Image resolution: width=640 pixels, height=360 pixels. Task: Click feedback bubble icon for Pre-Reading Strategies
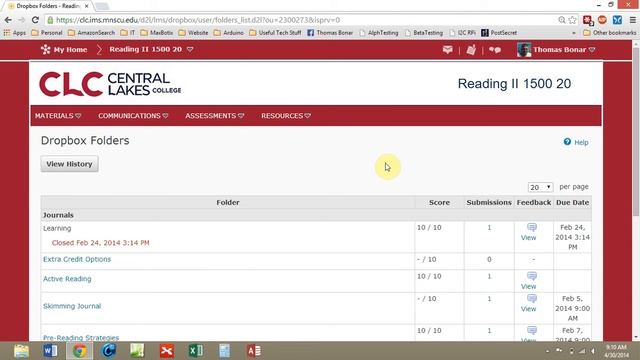pos(531,330)
